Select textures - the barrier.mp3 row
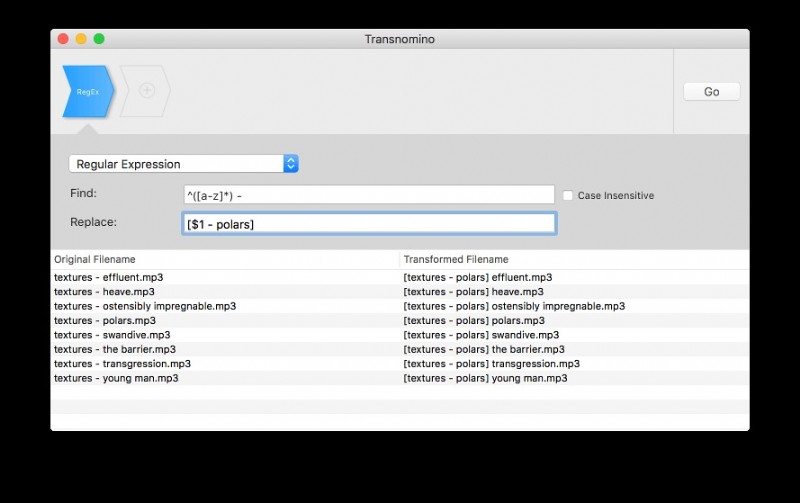Image resolution: width=800 pixels, height=503 pixels. point(115,350)
